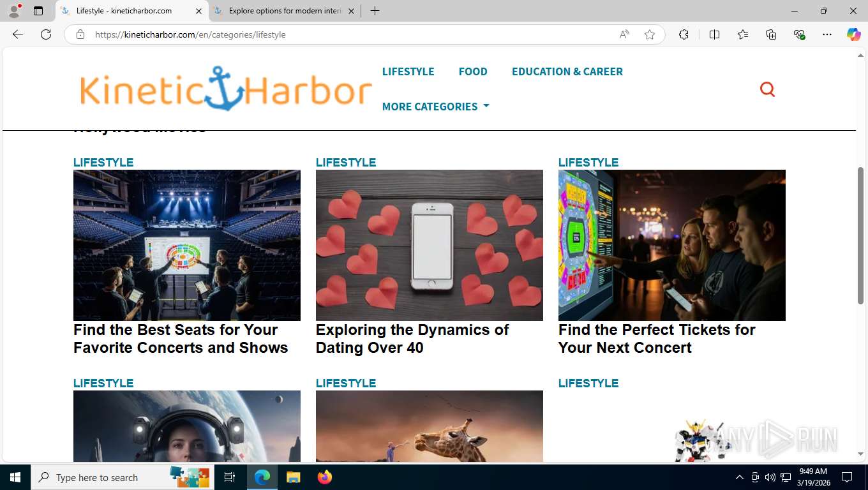
Task: Click the scrollbar down arrow
Action: tap(860, 454)
